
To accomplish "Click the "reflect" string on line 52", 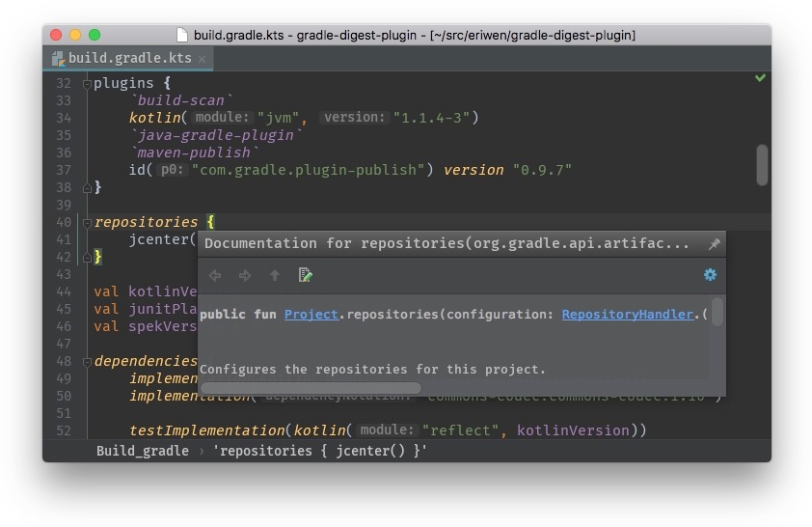I will pos(460,430).
